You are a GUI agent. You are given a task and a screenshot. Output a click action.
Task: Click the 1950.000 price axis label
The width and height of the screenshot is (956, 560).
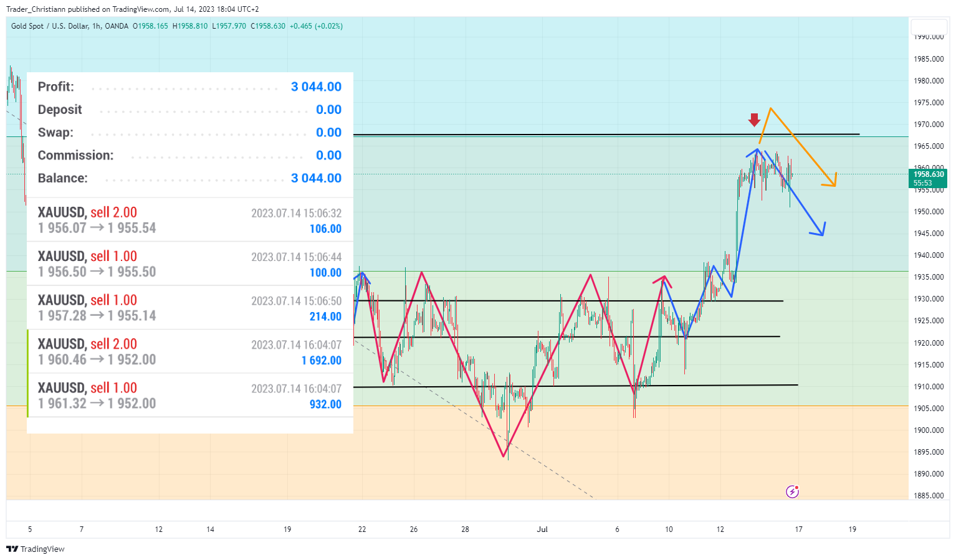click(x=929, y=212)
